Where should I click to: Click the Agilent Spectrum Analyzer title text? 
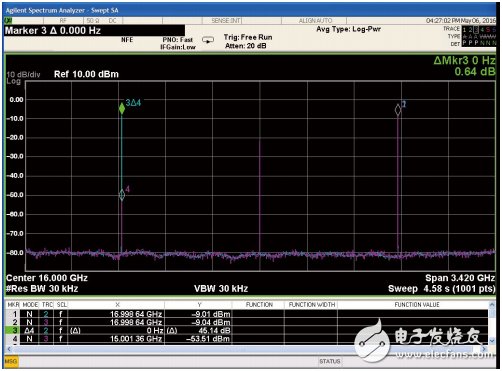[62, 10]
